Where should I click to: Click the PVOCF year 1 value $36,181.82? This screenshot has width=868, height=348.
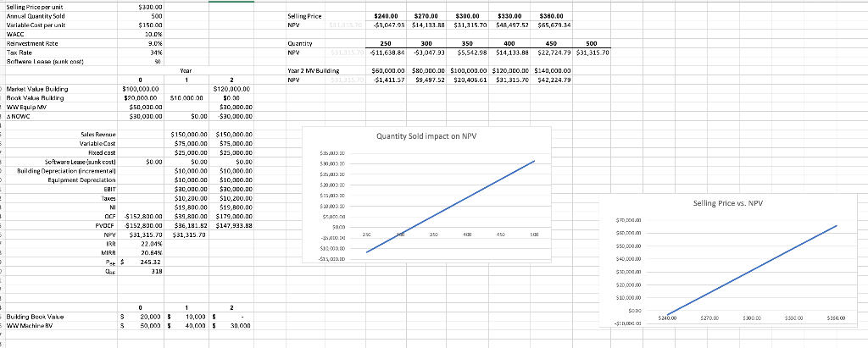[190, 225]
